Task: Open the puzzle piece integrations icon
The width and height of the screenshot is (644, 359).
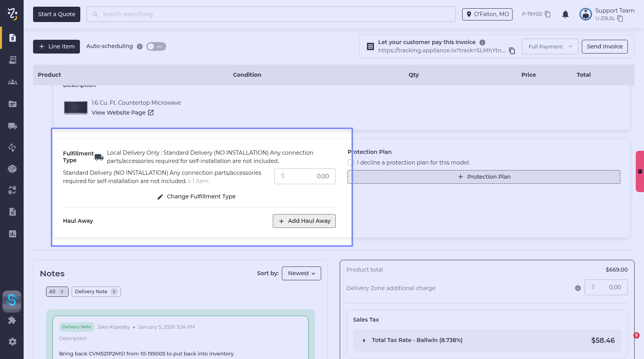Action: tap(13, 320)
